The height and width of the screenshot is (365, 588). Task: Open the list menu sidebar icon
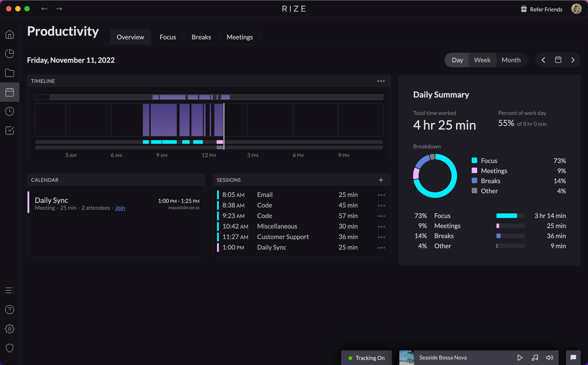[10, 290]
